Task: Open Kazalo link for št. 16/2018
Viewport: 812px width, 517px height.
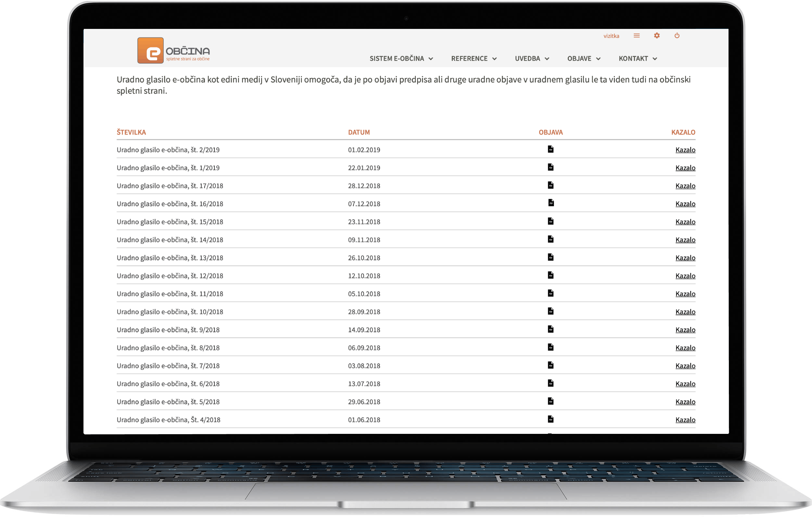Action: pos(685,204)
